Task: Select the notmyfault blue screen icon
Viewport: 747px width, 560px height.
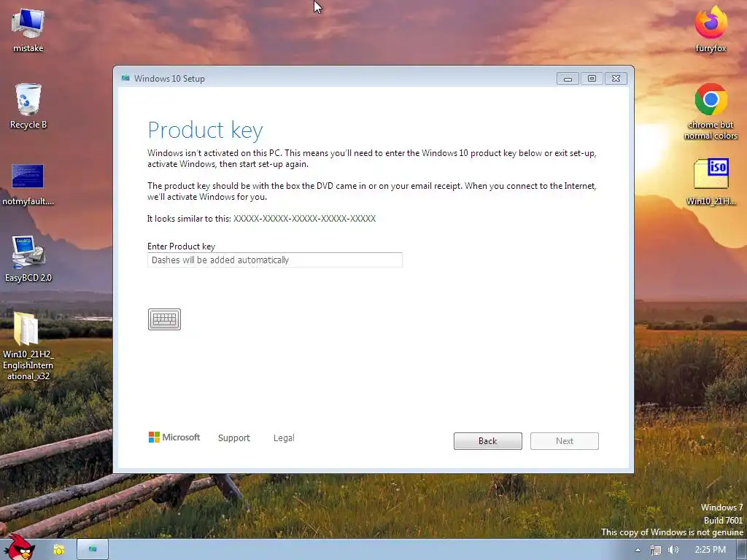Action: (x=28, y=184)
